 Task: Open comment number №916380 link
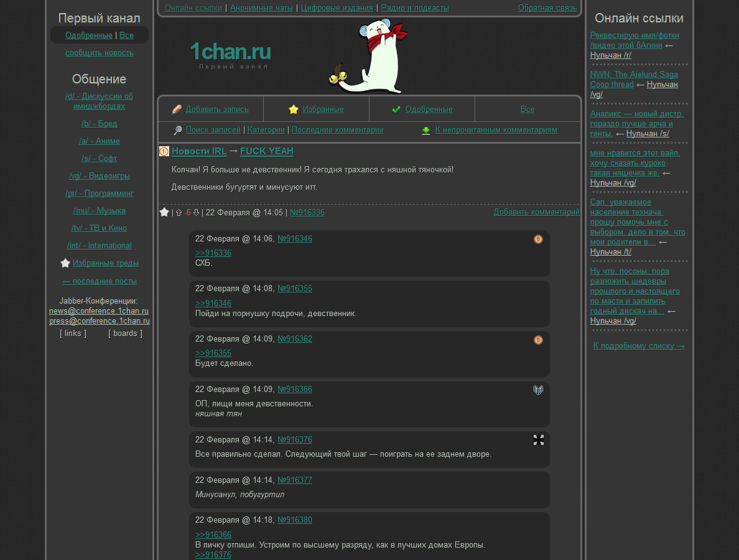[295, 520]
